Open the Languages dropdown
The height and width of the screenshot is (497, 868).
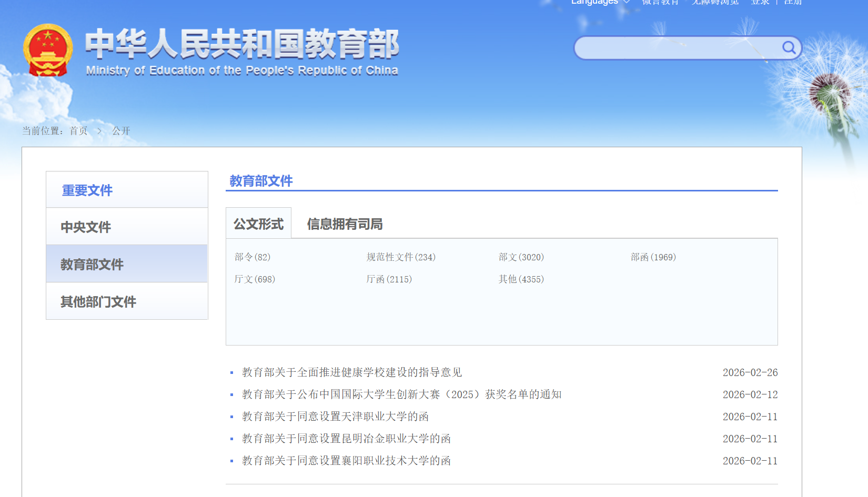[x=600, y=2]
